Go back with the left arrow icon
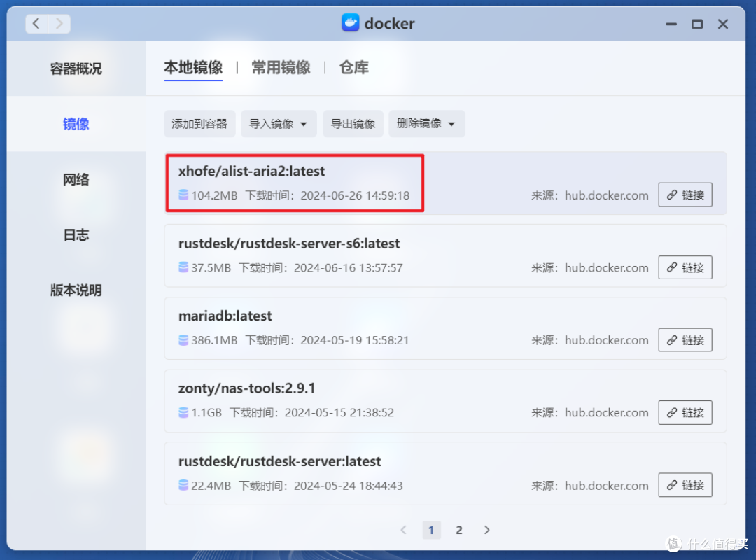This screenshot has height=560, width=756. click(x=36, y=24)
